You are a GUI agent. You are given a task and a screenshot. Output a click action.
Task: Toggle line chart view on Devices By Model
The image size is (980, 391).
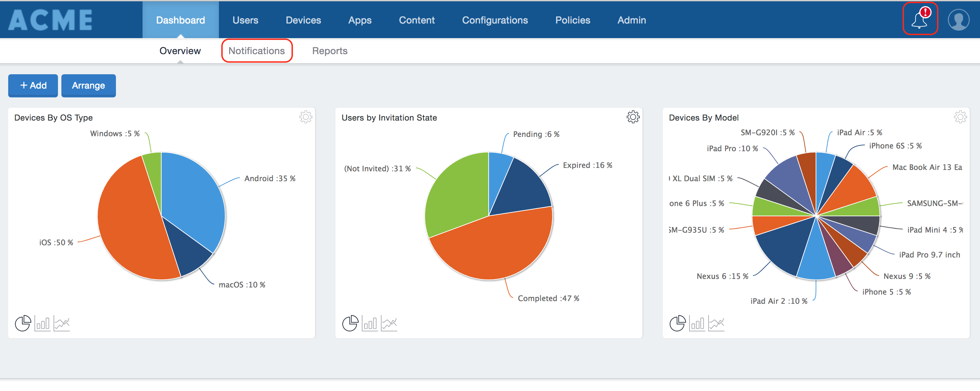tap(717, 323)
